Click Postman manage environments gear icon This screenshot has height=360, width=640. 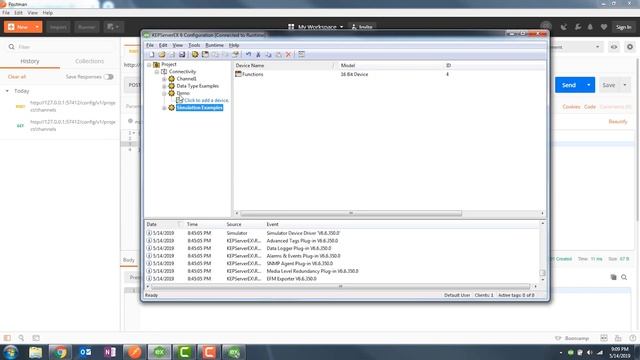(x=630, y=47)
